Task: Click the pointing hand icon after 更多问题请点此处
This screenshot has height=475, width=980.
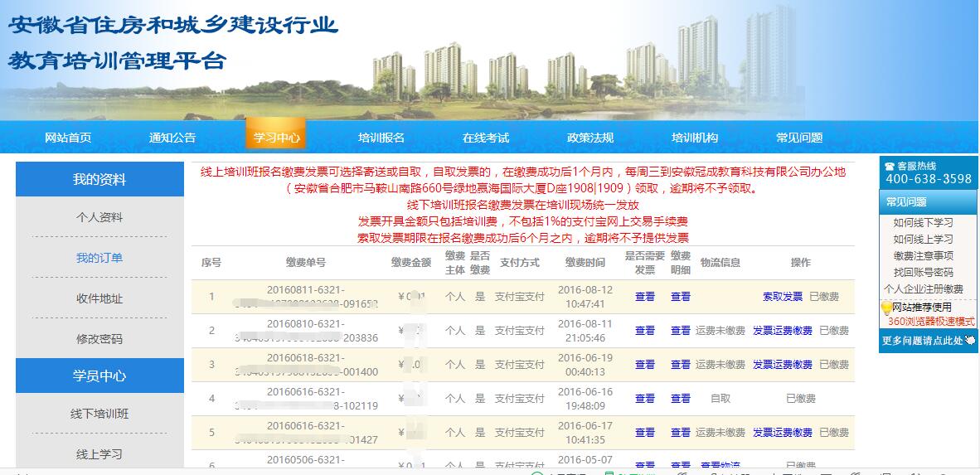Action: click(969, 341)
